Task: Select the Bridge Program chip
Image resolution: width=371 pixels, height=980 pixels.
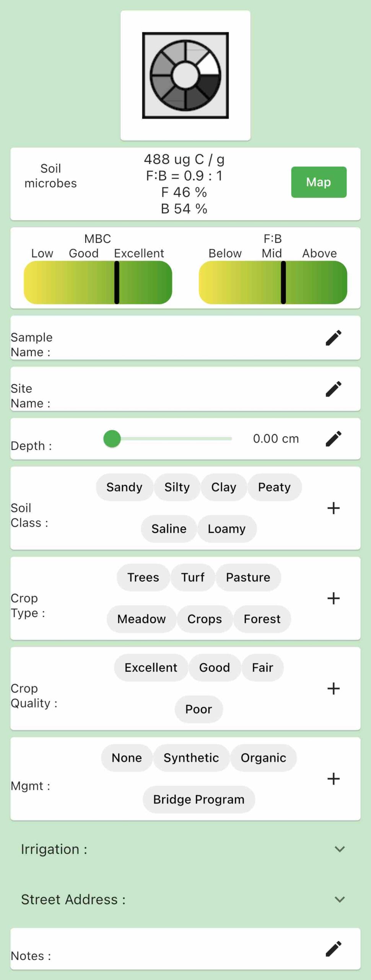Action: tap(199, 799)
